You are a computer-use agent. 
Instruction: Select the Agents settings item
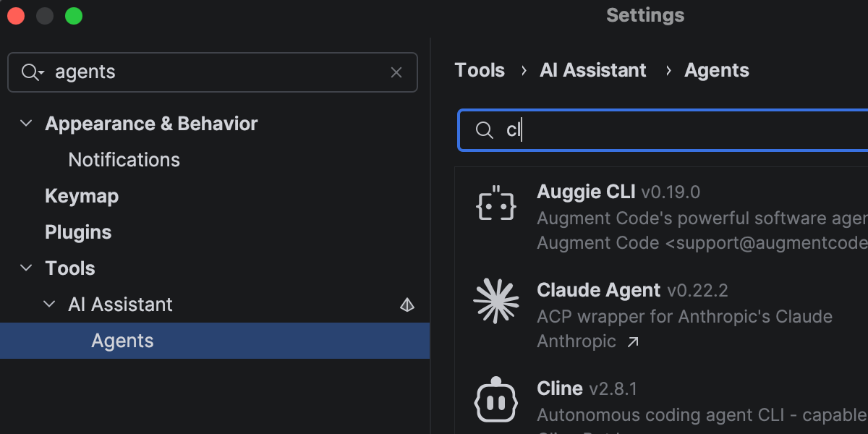point(122,341)
